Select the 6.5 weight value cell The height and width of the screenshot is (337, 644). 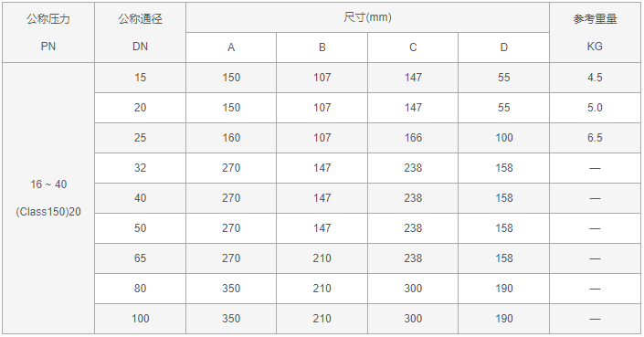pyautogui.click(x=595, y=138)
